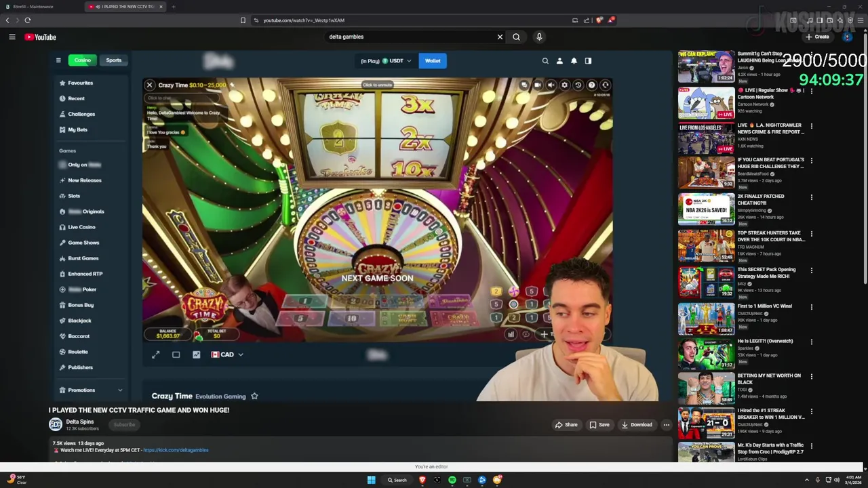The width and height of the screenshot is (868, 488).
Task: Open Summit1g Can't Stop Laughing thumbnail
Action: click(x=706, y=66)
